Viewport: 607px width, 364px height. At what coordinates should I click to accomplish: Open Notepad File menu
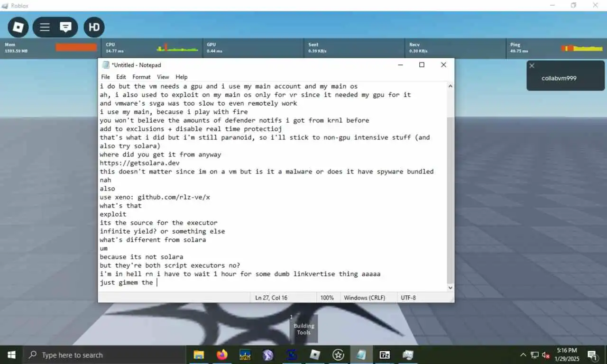tap(105, 77)
